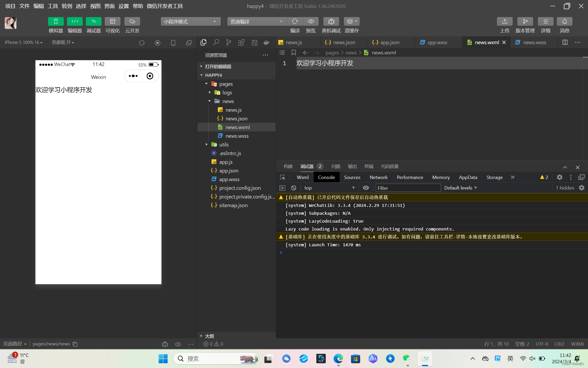Viewport: 588px width, 368px height.
Task: Click the 编译 (compile) refresh icon
Action: (x=295, y=22)
